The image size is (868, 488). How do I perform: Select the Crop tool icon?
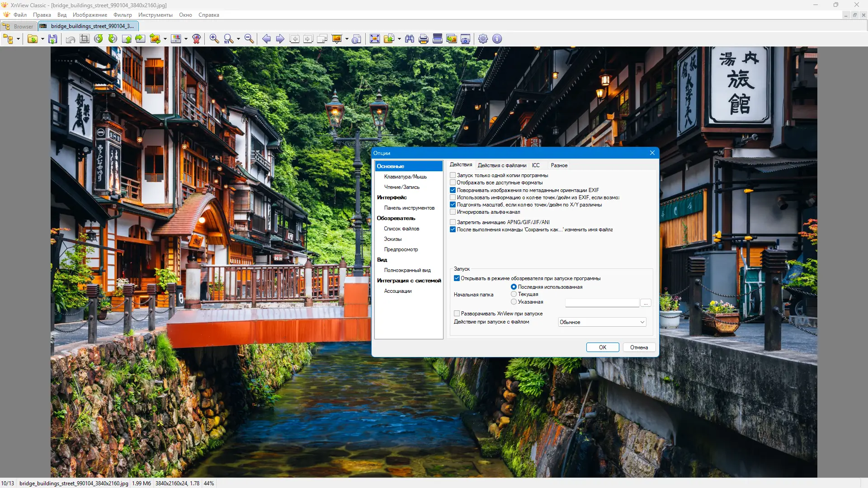pyautogui.click(x=85, y=39)
